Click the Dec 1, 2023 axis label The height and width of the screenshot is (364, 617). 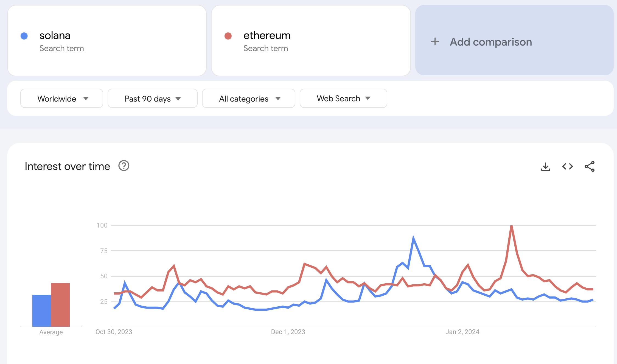point(288,332)
